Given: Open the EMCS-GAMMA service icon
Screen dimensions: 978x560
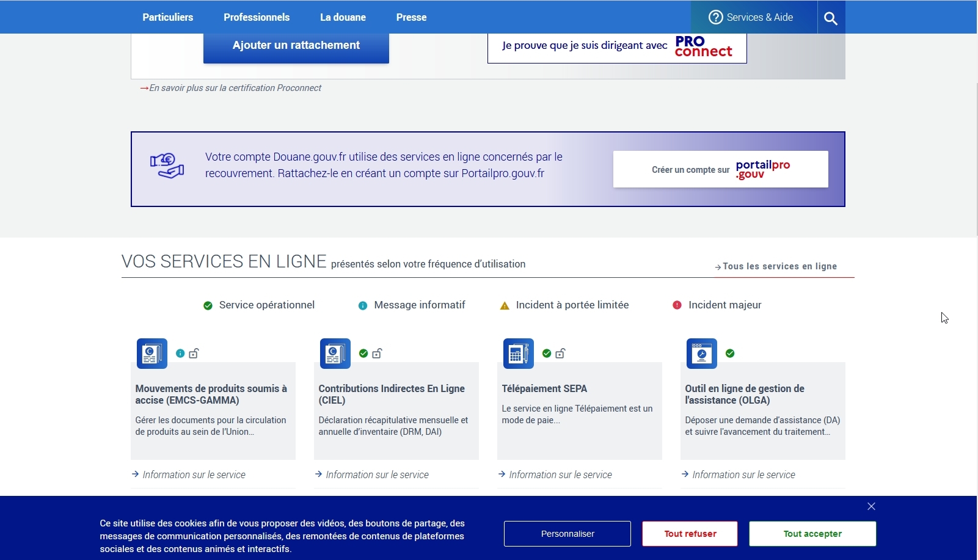Looking at the screenshot, I should pyautogui.click(x=151, y=354).
